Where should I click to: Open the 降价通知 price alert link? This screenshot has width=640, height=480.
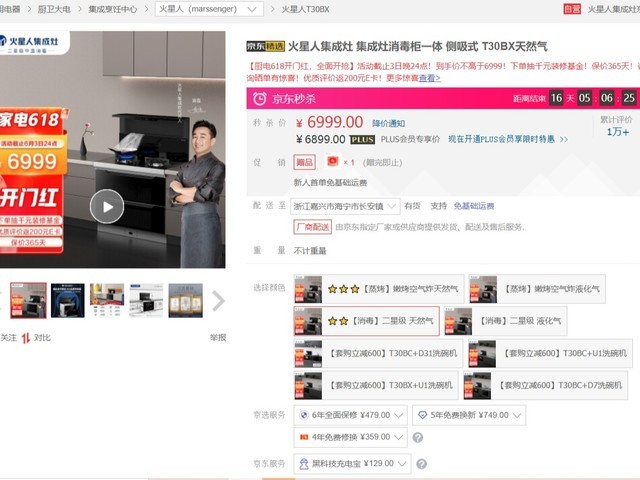388,123
